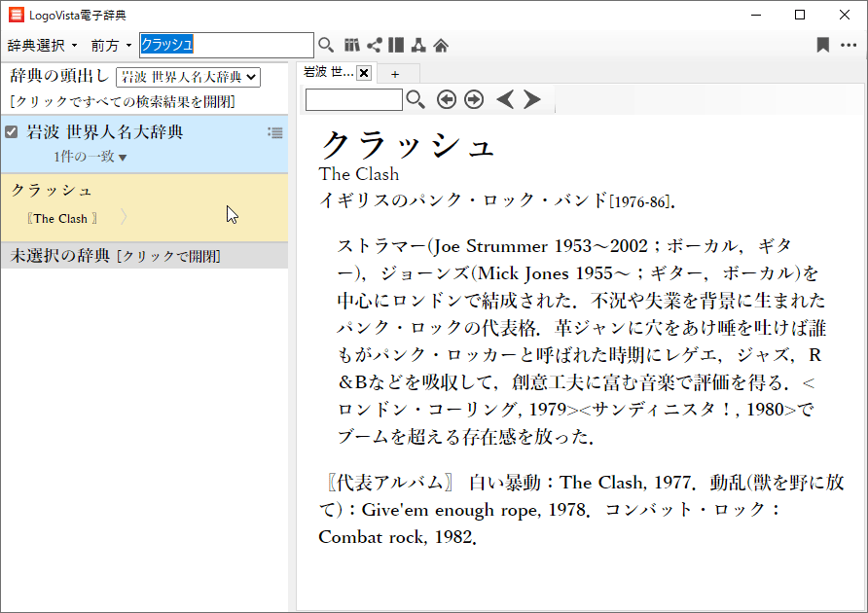Open the 前方 search mode dropdown
Screen dimensions: 868x613
click(111, 46)
